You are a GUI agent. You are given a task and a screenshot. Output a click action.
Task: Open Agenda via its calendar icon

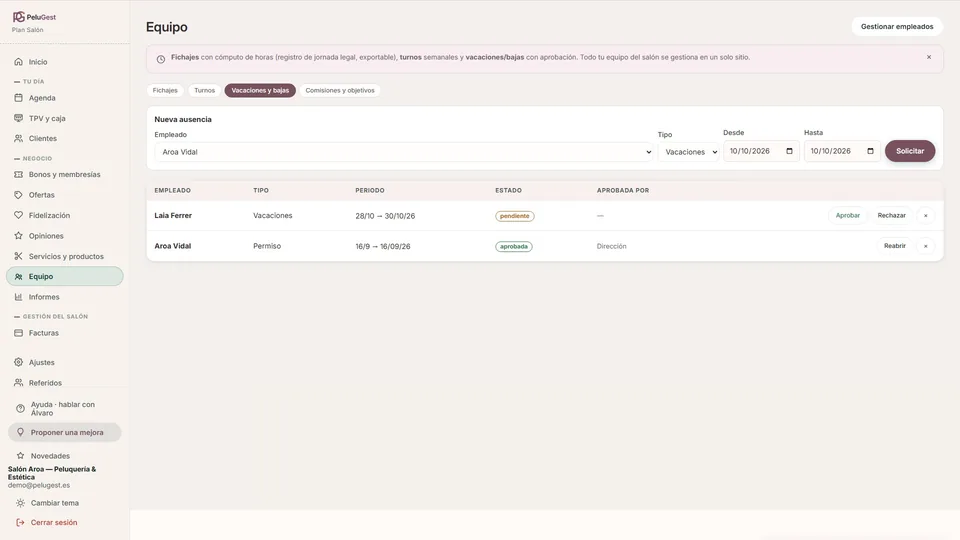(18, 98)
